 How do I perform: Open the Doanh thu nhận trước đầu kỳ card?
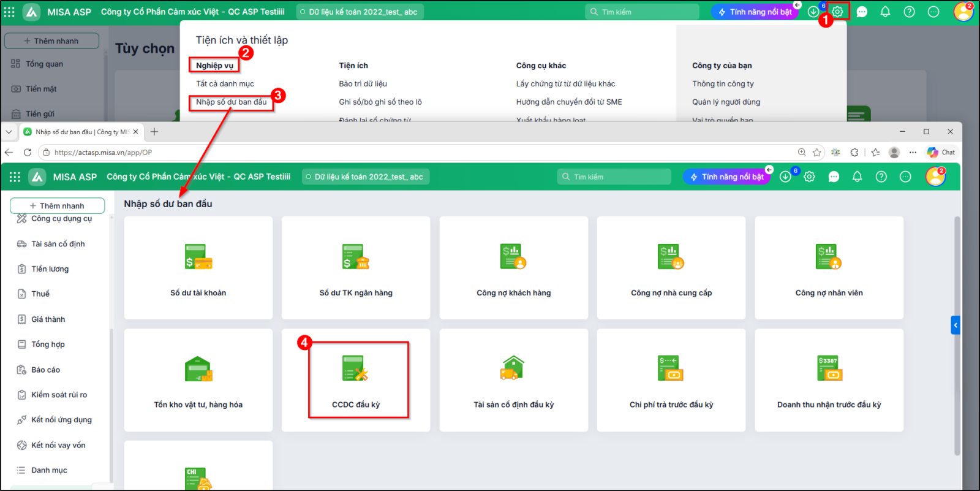pyautogui.click(x=829, y=380)
